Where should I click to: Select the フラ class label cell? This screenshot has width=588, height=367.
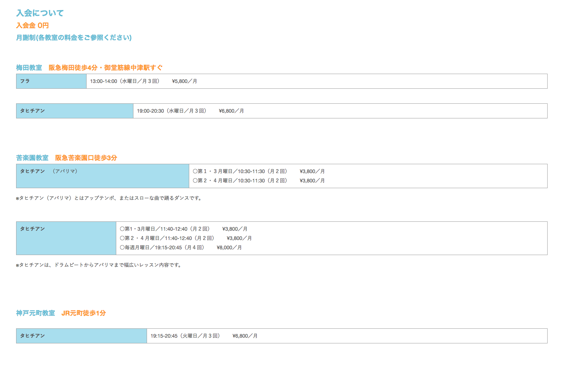tap(51, 81)
